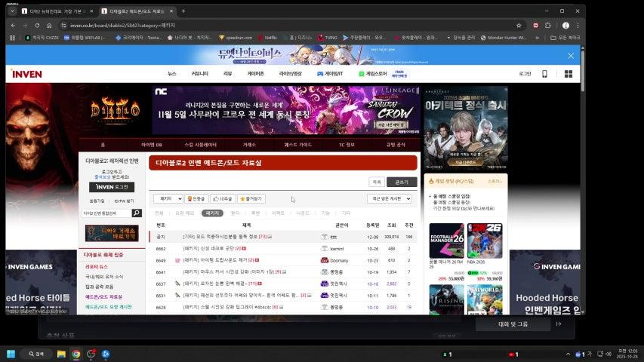Select the 패키지 category tab
The width and height of the screenshot is (644, 362).
tap(211, 213)
